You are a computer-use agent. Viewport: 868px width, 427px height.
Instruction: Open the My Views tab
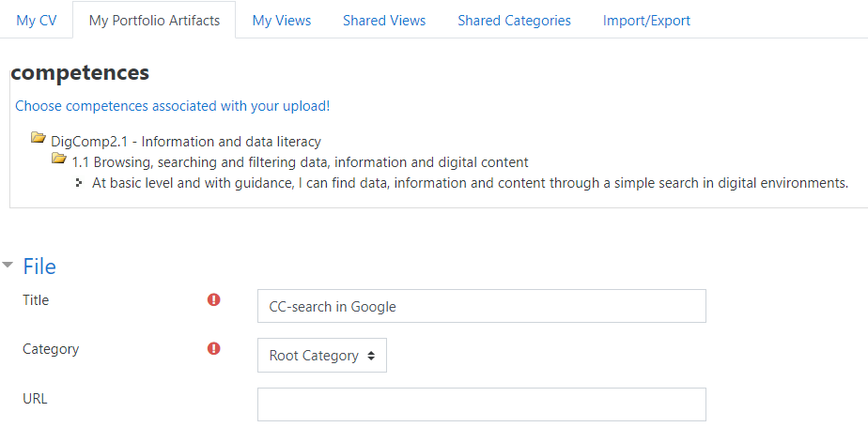point(281,21)
